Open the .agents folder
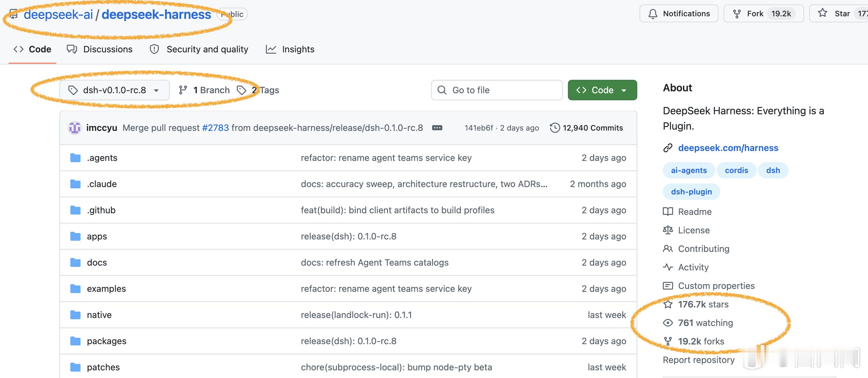 pos(102,158)
